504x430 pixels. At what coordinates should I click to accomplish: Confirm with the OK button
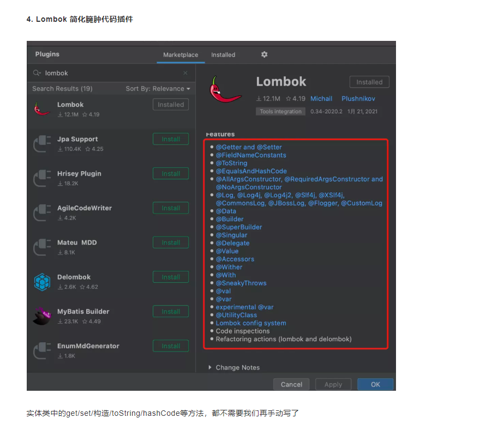(x=375, y=384)
